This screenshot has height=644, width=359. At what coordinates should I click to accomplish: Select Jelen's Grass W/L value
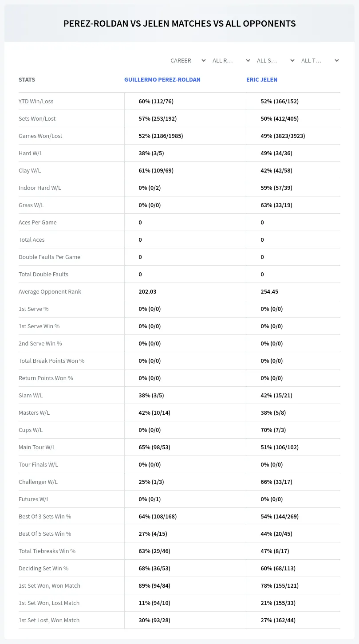point(276,205)
